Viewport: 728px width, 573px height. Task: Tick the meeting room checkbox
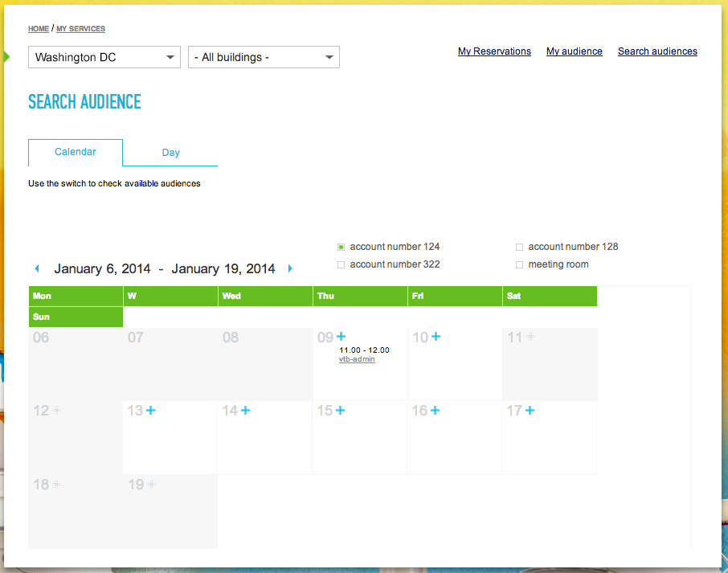click(x=520, y=264)
